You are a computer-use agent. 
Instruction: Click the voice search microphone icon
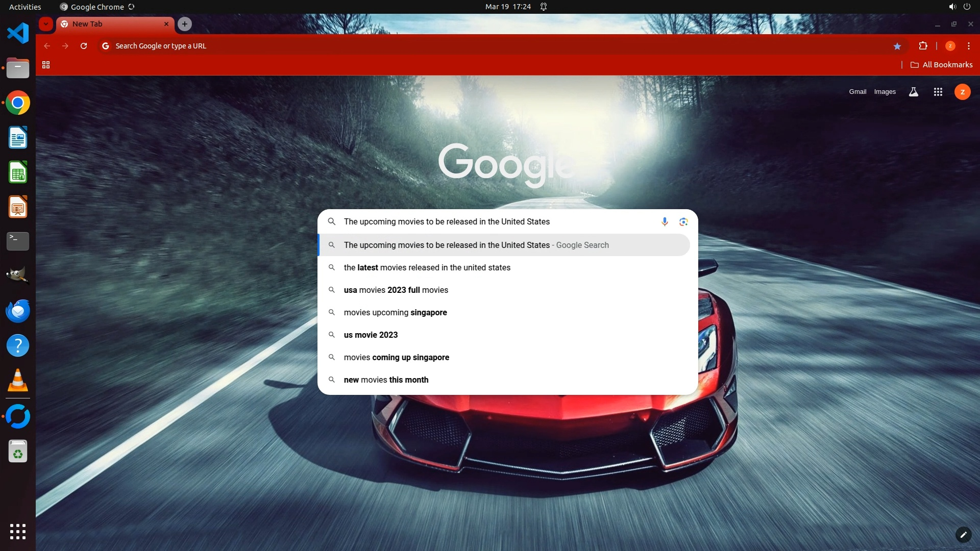[665, 221]
